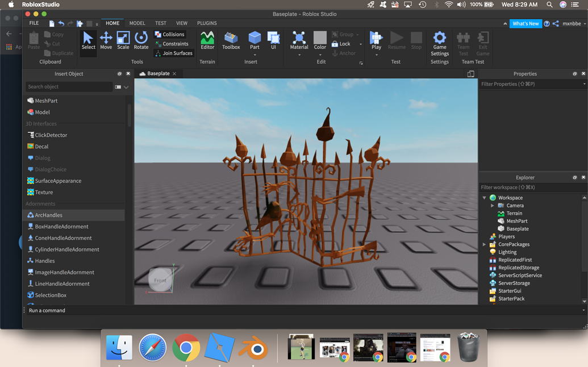Open Finder from the dock

119,348
